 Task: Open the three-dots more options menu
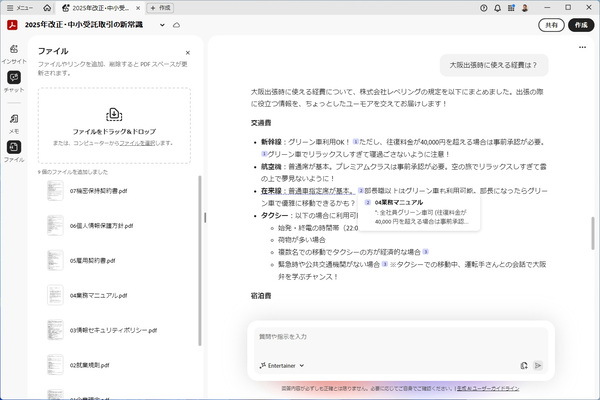coord(582,45)
